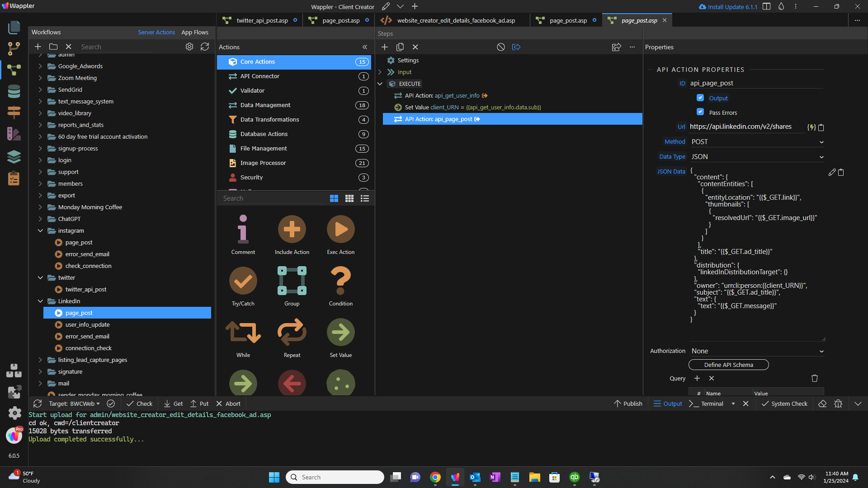
Task: Add a Query parameter with plus icon
Action: pos(697,378)
